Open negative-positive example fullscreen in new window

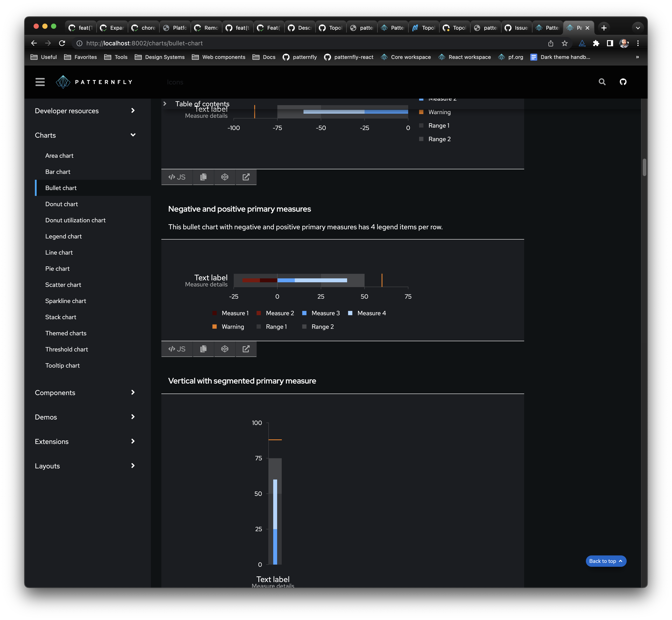click(246, 349)
